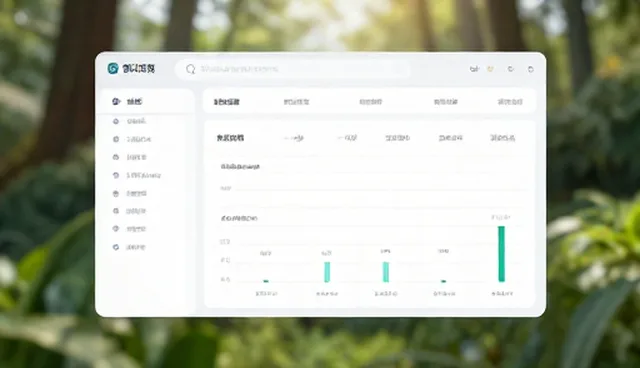Click the eighth sidebar item's icon
640x368 pixels.
pyautogui.click(x=116, y=229)
